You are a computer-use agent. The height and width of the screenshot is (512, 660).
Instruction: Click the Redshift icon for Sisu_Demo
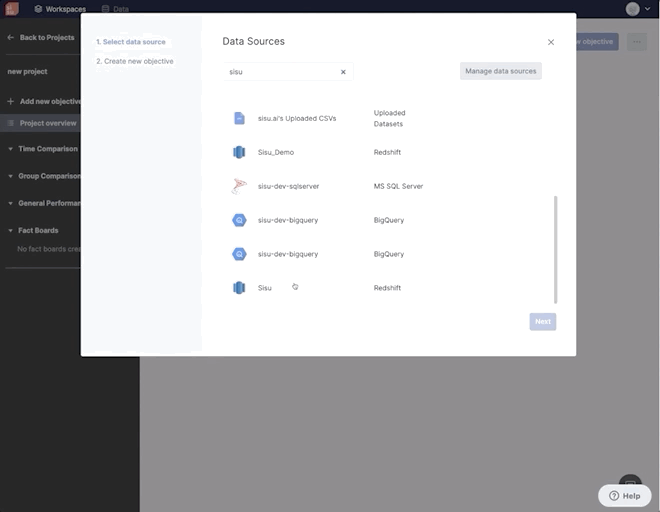pyautogui.click(x=239, y=152)
